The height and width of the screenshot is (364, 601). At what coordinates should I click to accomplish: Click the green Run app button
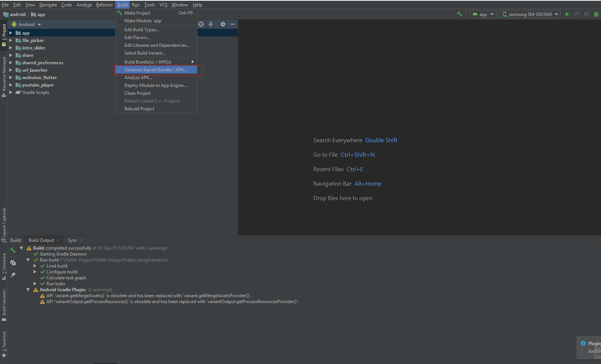tap(567, 14)
